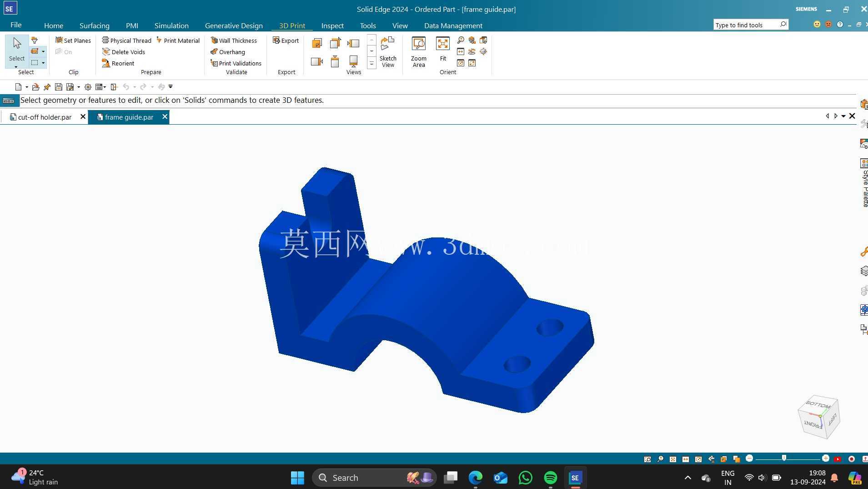Run the Wall Thickness check
868x489 pixels.
(234, 40)
